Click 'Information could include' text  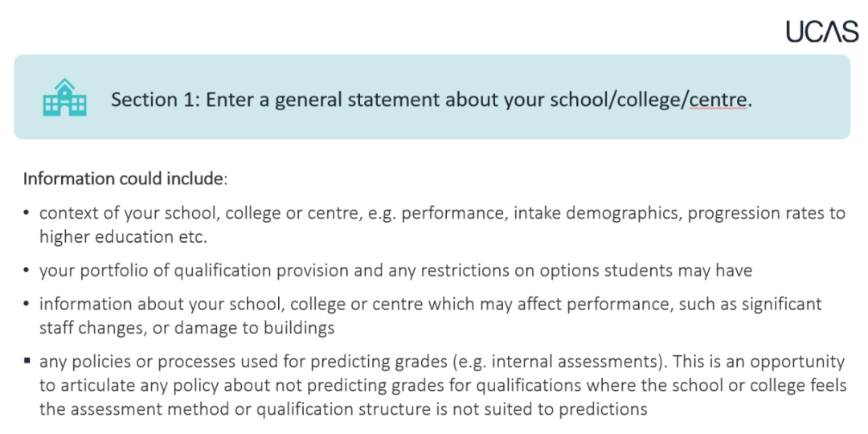pyautogui.click(x=125, y=178)
